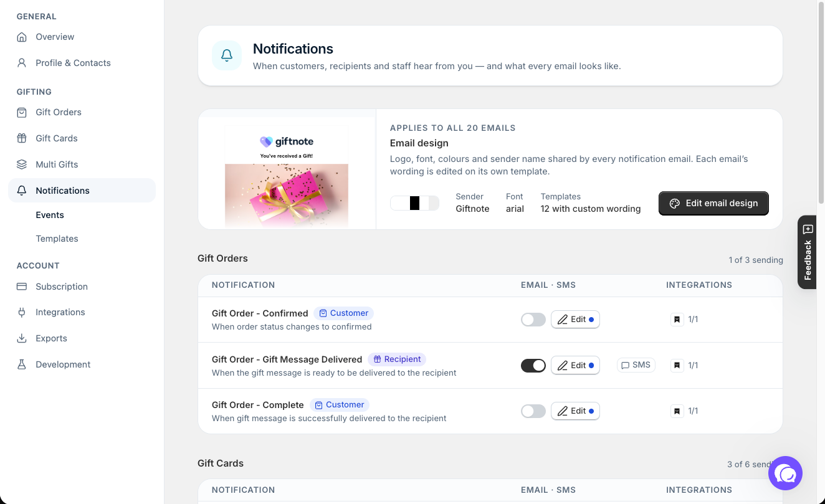825x504 pixels.
Task: Click the Profile & Contacts person icon
Action: point(22,63)
